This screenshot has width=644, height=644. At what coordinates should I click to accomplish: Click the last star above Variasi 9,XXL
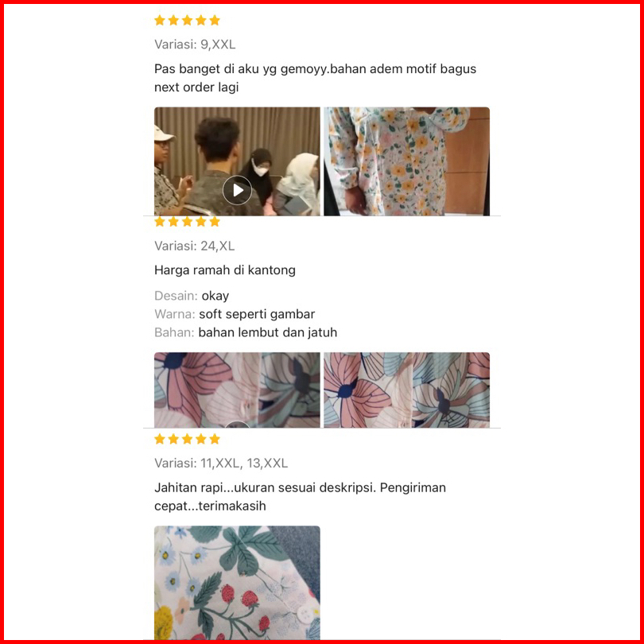(x=215, y=20)
